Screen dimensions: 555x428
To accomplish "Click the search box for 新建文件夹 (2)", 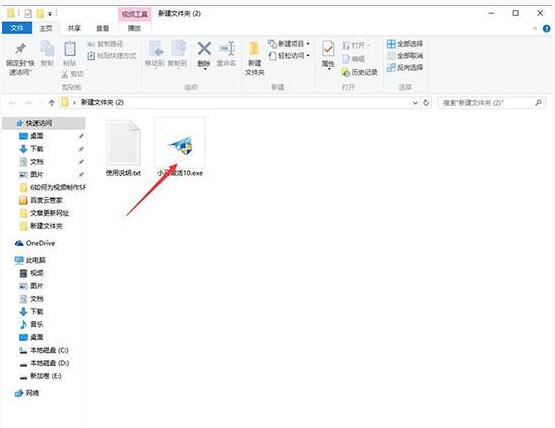I will (x=492, y=103).
